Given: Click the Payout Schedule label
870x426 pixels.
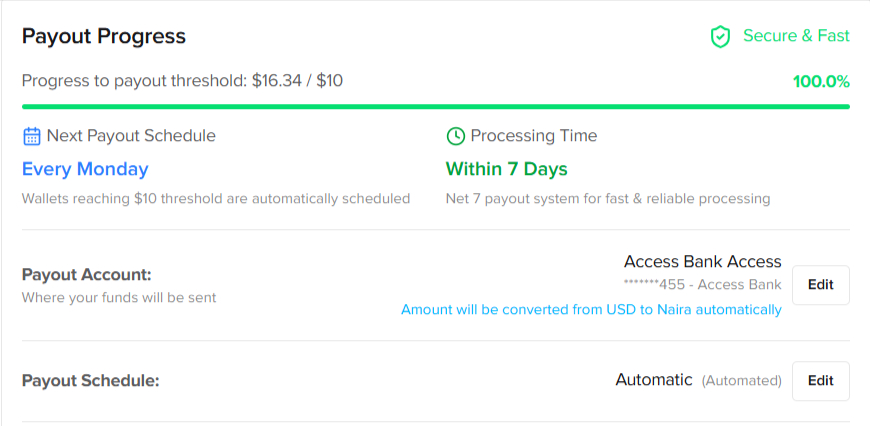Looking at the screenshot, I should (91, 381).
